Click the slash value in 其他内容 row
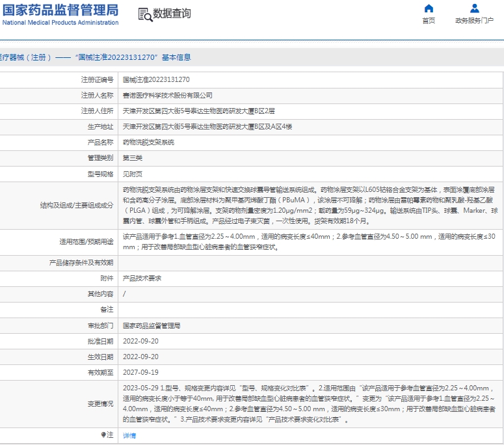Image resolution: width=504 pixels, height=447 pixels. pos(124,294)
